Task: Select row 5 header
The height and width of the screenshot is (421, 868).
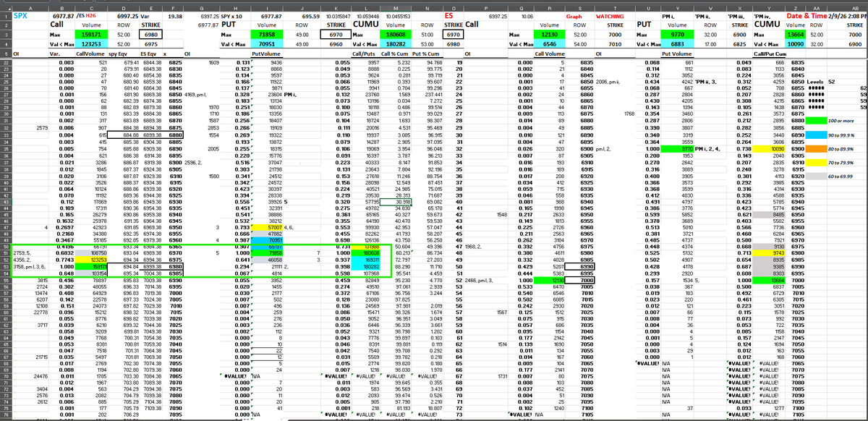Action: [7, 54]
